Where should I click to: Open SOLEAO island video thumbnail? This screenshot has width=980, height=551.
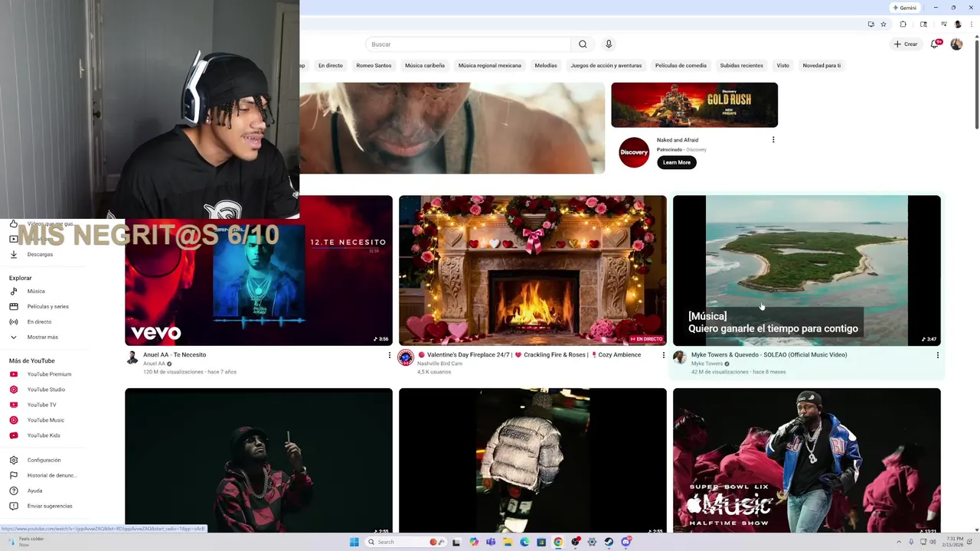807,270
